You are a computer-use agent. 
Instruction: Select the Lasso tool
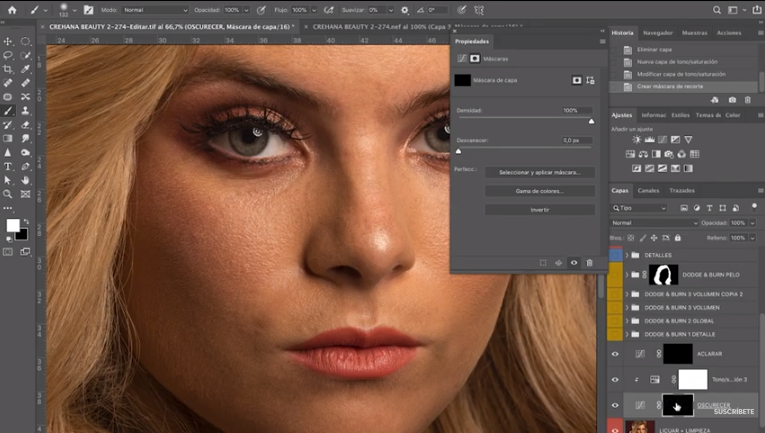point(8,56)
